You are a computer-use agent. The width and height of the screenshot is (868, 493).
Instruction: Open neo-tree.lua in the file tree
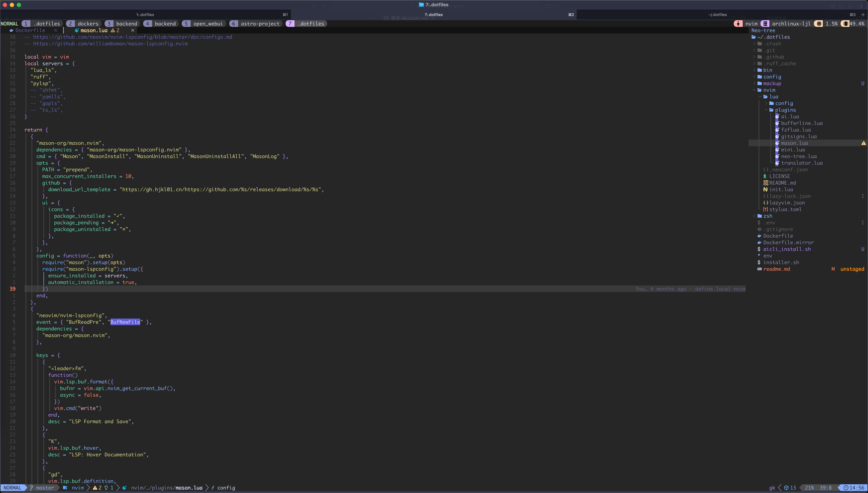[x=799, y=156]
